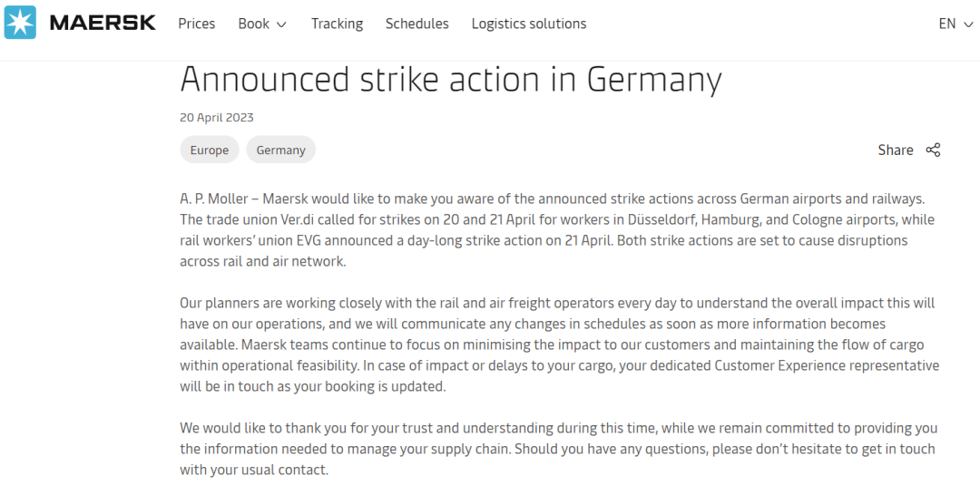Click the Share text button
This screenshot has height=485, width=980.
[x=895, y=150]
